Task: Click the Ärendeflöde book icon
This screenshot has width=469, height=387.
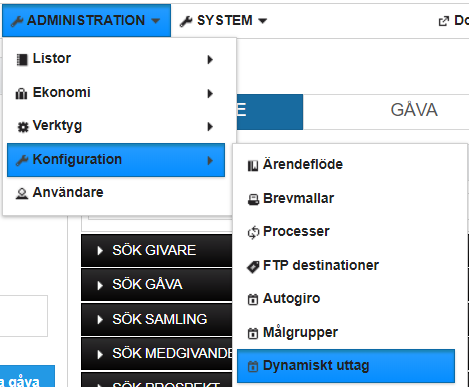Action: (253, 165)
